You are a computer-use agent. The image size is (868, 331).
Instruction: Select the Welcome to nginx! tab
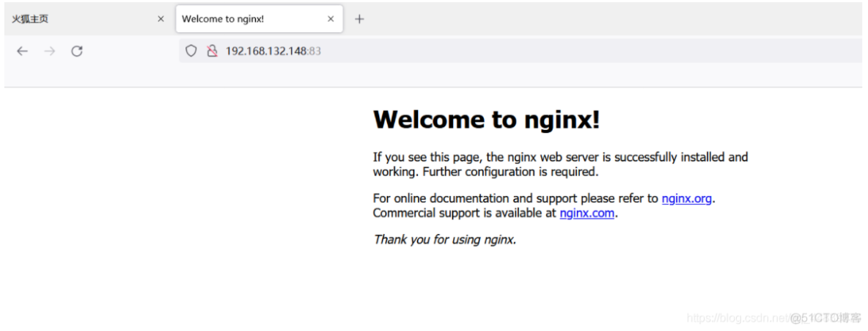pos(259,19)
